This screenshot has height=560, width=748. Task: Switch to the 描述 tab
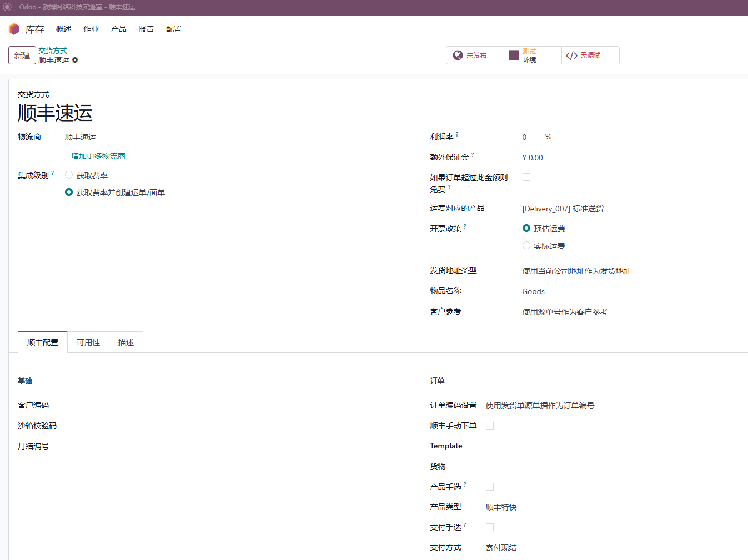coord(126,342)
